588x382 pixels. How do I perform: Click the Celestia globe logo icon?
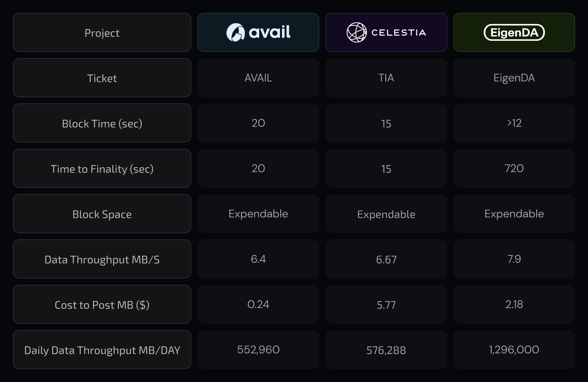click(356, 32)
